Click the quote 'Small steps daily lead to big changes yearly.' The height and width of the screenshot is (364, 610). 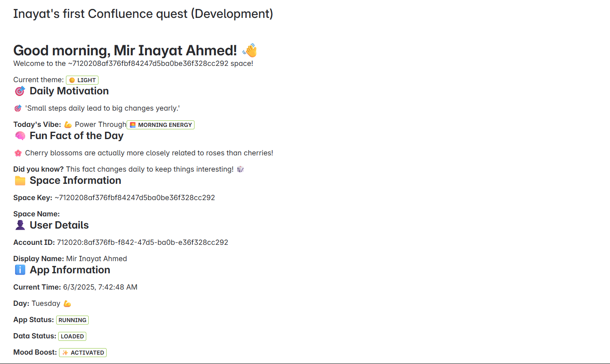(x=103, y=108)
